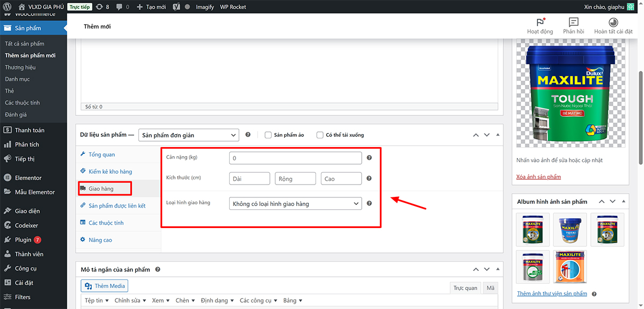The width and height of the screenshot is (644, 309).
Task: Open the Phản hồi feedback icon
Action: point(573,23)
